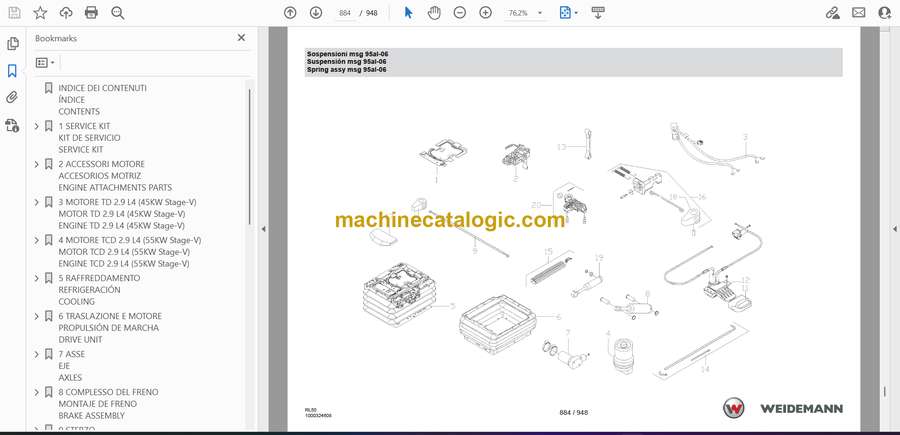
Task: Open the Attachments paperclip panel
Action: pos(13,98)
